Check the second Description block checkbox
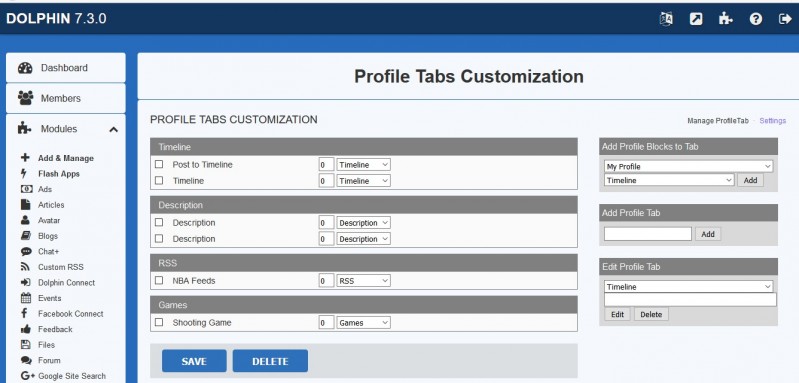This screenshot has height=383, width=799. point(159,238)
